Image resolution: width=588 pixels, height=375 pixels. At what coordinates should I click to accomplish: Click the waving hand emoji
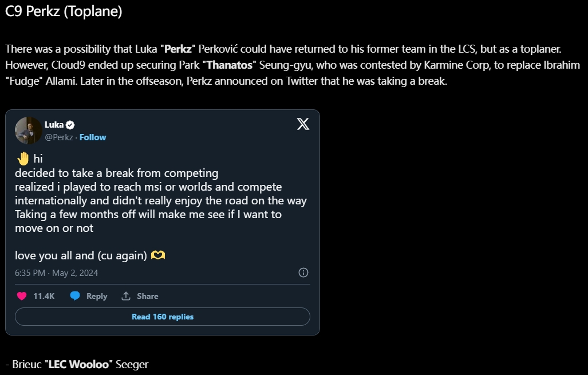pos(23,158)
